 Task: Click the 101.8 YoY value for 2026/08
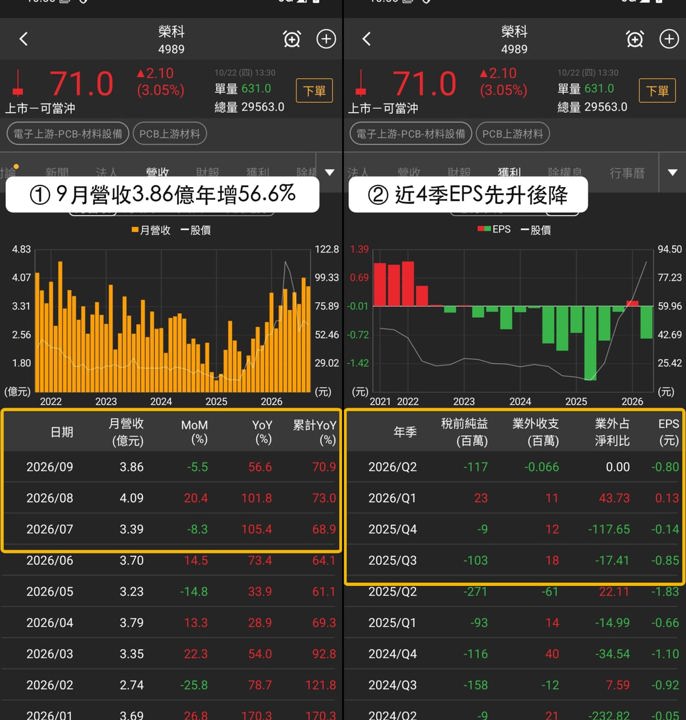tap(257, 498)
